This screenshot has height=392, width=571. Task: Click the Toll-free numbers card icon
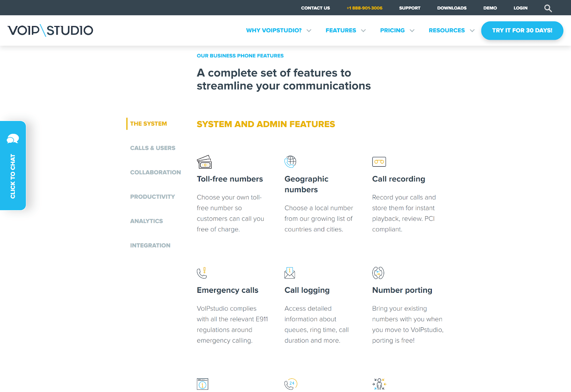tap(204, 162)
